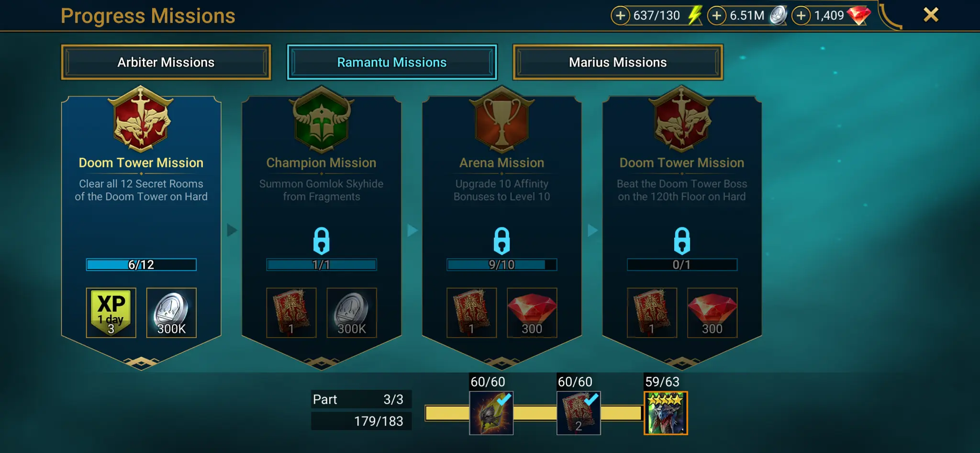Click arrow after the Arena Mission card
980x453 pixels.
(593, 230)
